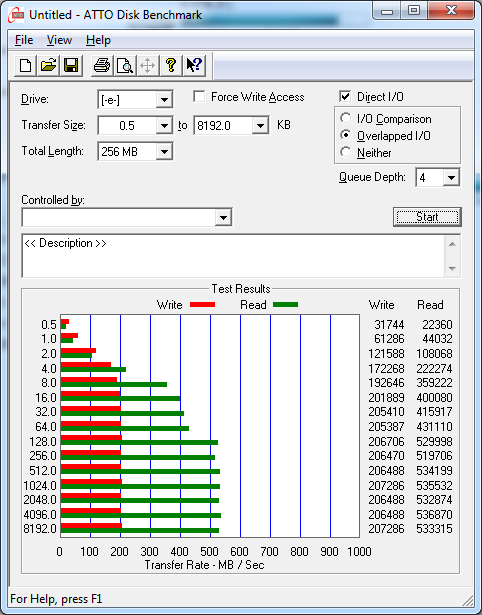Image resolution: width=482 pixels, height=615 pixels.
Task: Click the ATTO app icon in title bar
Action: pos(16,15)
